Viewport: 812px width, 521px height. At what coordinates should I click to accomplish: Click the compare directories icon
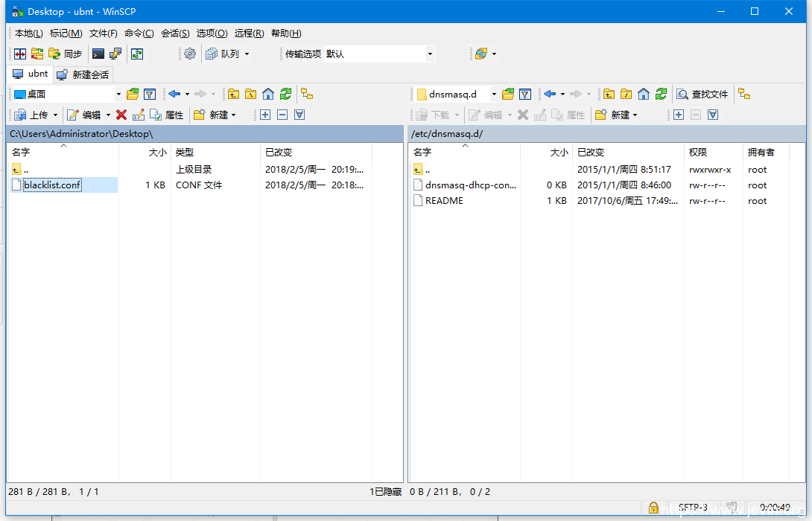[x=37, y=54]
